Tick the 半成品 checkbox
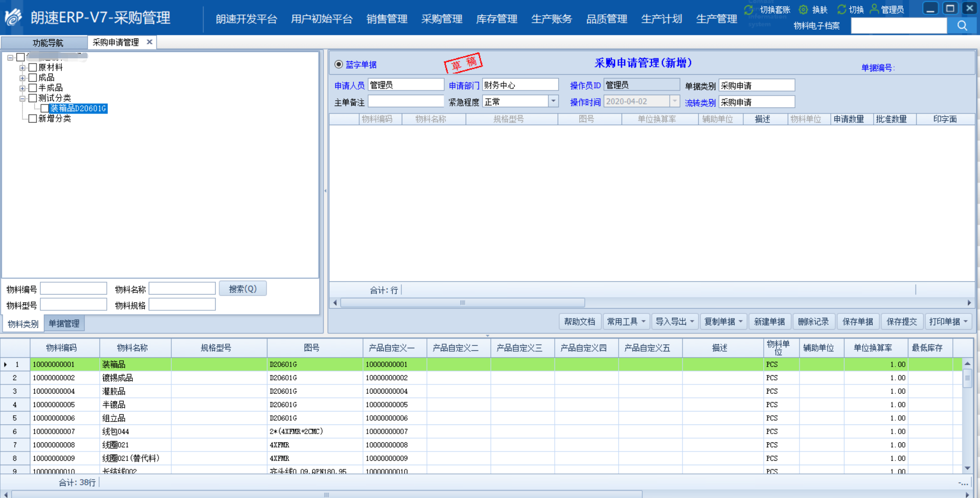This screenshot has height=498, width=980. coord(33,88)
